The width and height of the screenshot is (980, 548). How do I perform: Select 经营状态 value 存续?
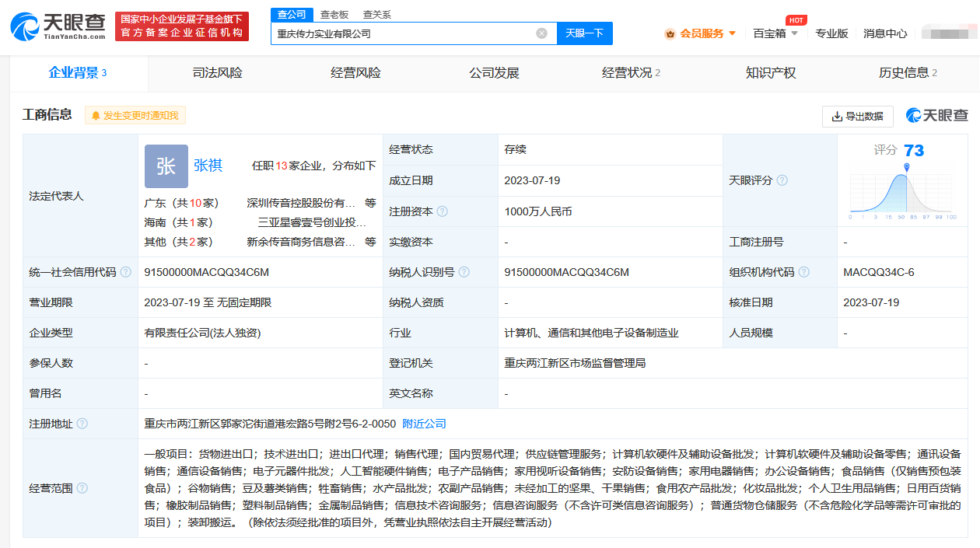[515, 149]
